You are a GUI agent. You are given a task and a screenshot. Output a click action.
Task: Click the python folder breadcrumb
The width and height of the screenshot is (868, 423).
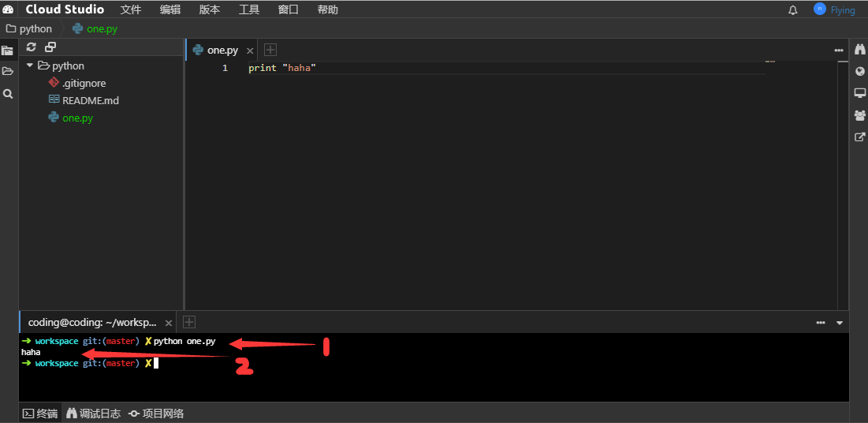tap(29, 29)
